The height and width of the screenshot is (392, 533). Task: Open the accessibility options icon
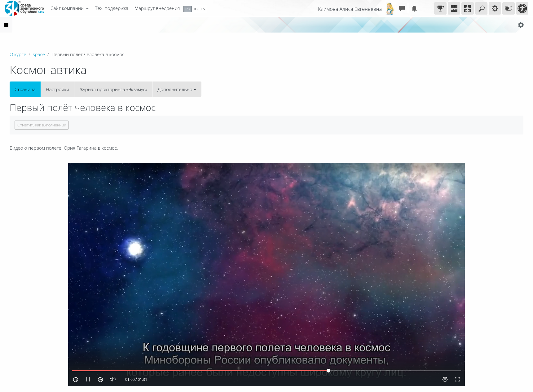(x=522, y=8)
